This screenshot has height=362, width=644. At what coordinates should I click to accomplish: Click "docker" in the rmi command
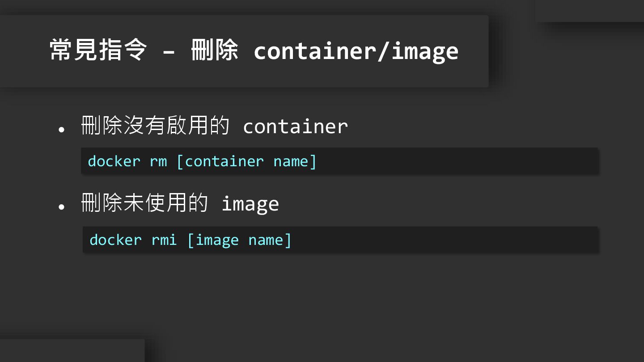point(116,240)
